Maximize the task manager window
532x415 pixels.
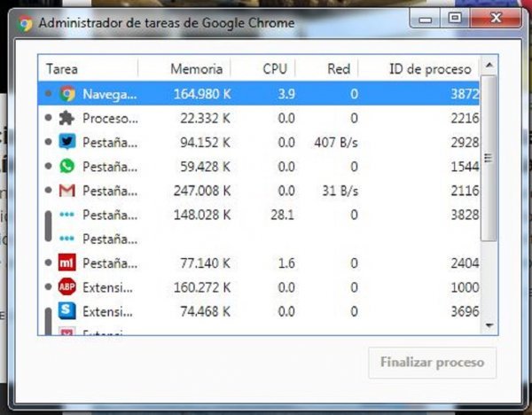tap(455, 18)
